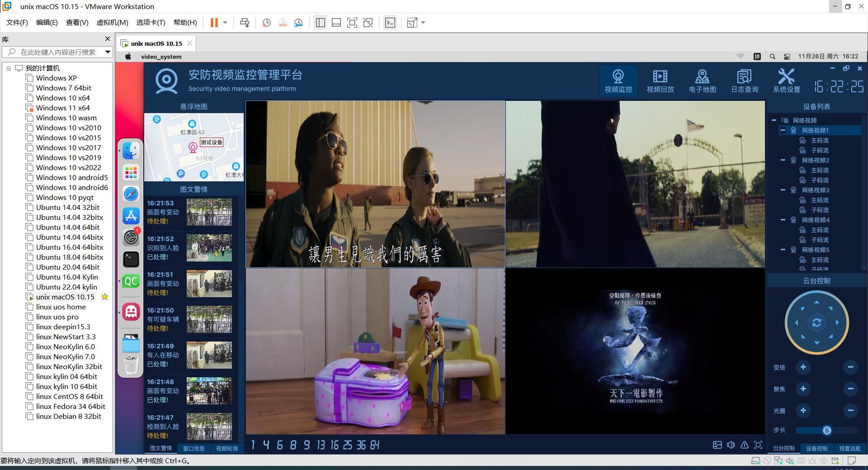Collapse the 网络视频3 device node
The image size is (868, 470).
point(783,190)
